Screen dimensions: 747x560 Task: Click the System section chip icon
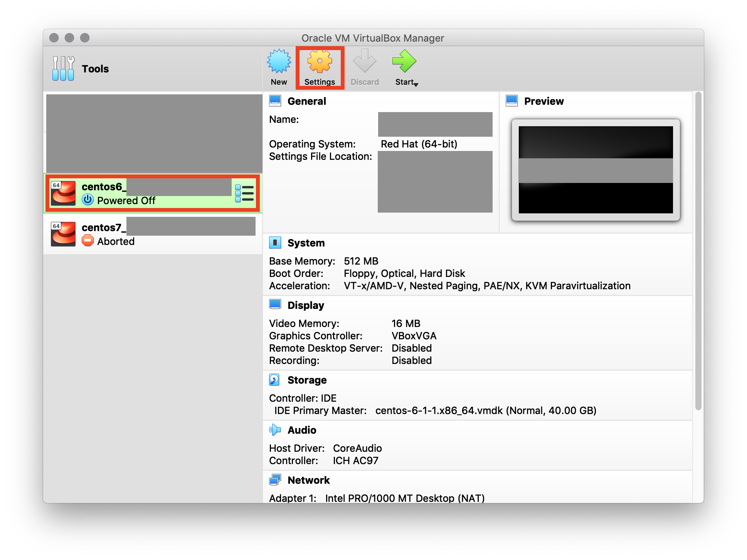(275, 243)
